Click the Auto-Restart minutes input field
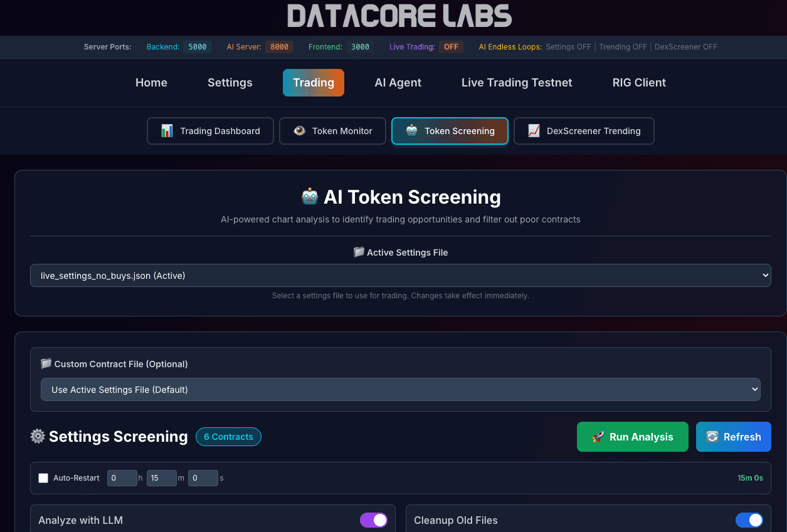Screen dimensions: 787x532 click(x=162, y=478)
